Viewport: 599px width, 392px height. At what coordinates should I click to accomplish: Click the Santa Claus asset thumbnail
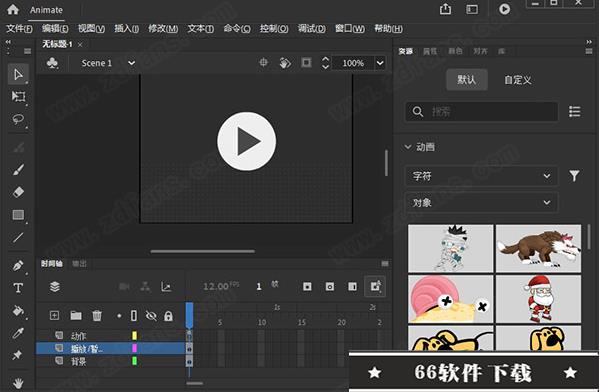pos(538,299)
